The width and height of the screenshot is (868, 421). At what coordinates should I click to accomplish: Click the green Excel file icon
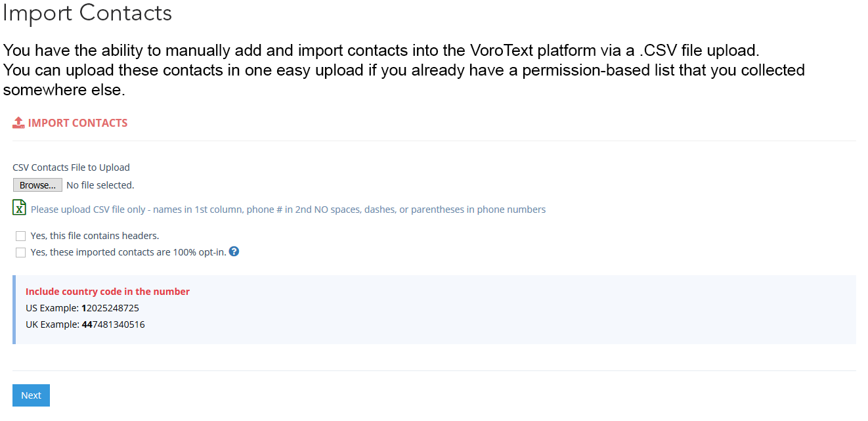pos(20,208)
